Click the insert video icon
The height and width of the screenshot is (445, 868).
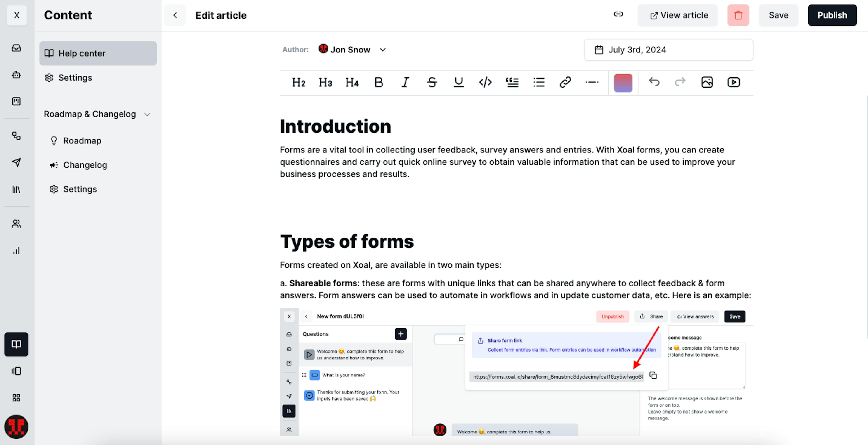(734, 82)
